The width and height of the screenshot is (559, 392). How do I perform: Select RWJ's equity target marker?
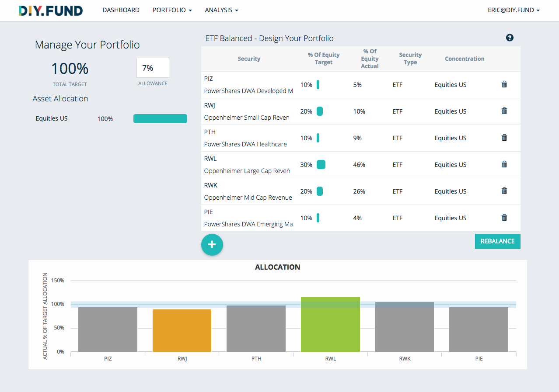[x=321, y=111]
